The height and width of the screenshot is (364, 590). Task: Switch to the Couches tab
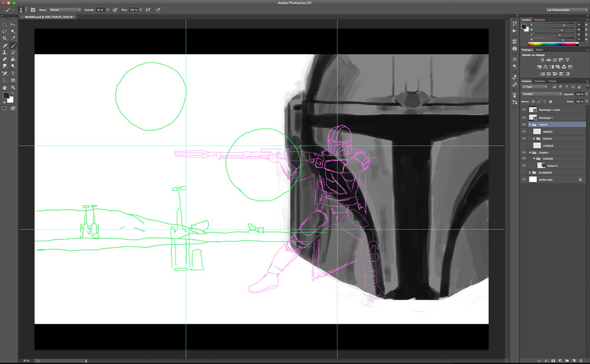pyautogui.click(x=540, y=81)
